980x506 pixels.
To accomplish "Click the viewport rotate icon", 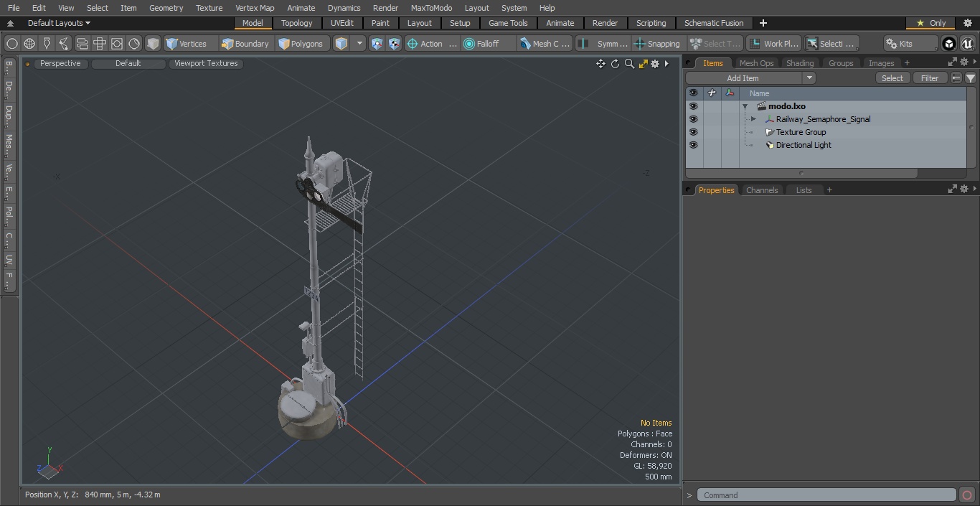I will (615, 63).
